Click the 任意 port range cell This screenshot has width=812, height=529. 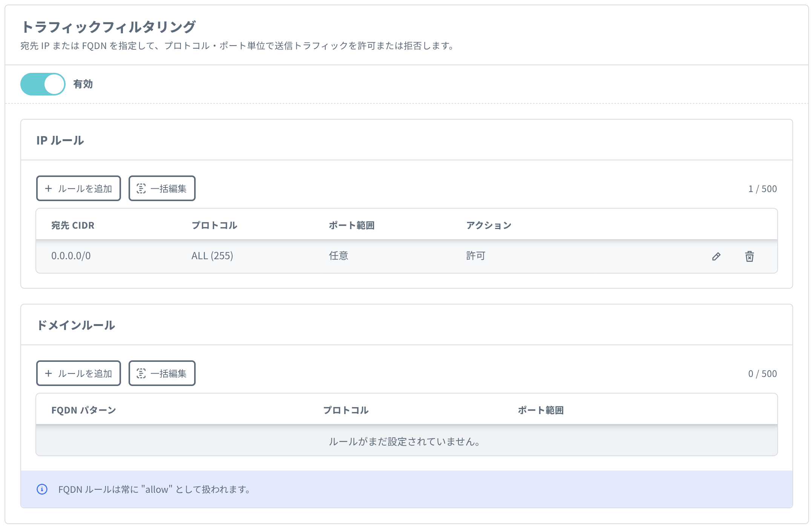point(339,256)
